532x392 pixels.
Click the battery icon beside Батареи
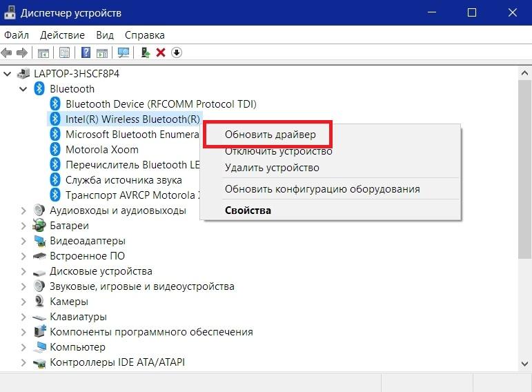[x=39, y=226]
